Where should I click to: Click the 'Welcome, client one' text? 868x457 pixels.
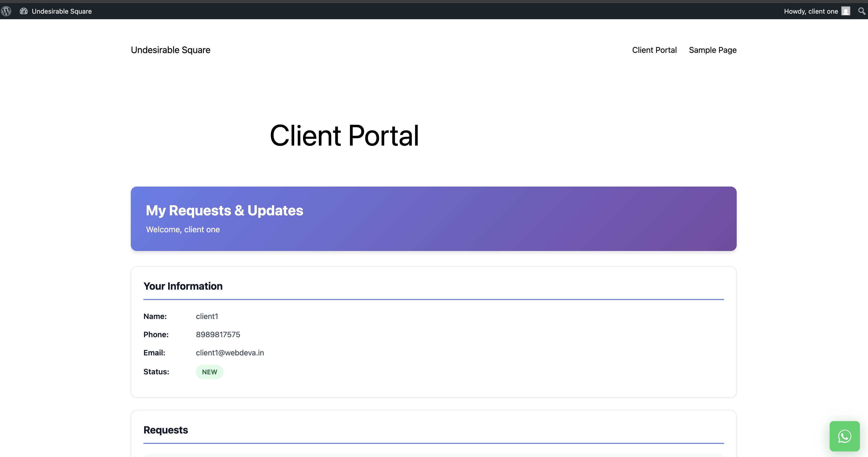point(183,229)
